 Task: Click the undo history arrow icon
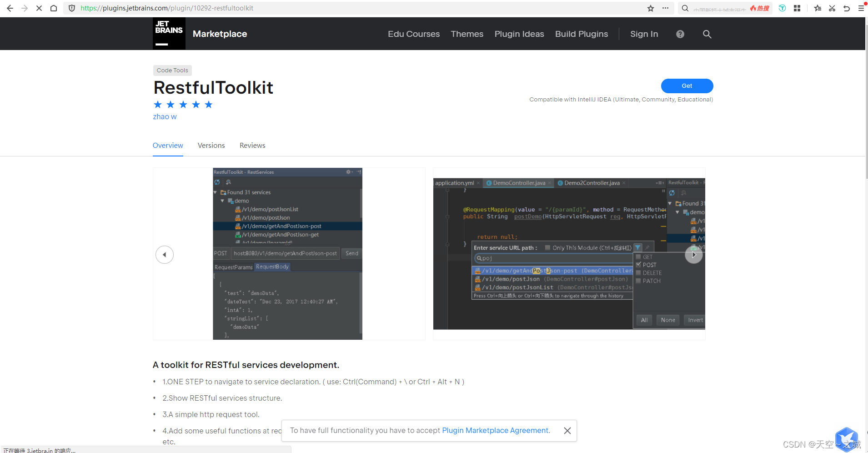pyautogui.click(x=847, y=8)
